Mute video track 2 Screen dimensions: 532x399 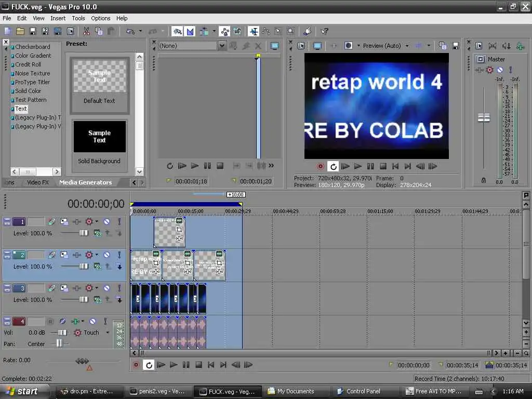coord(107,255)
